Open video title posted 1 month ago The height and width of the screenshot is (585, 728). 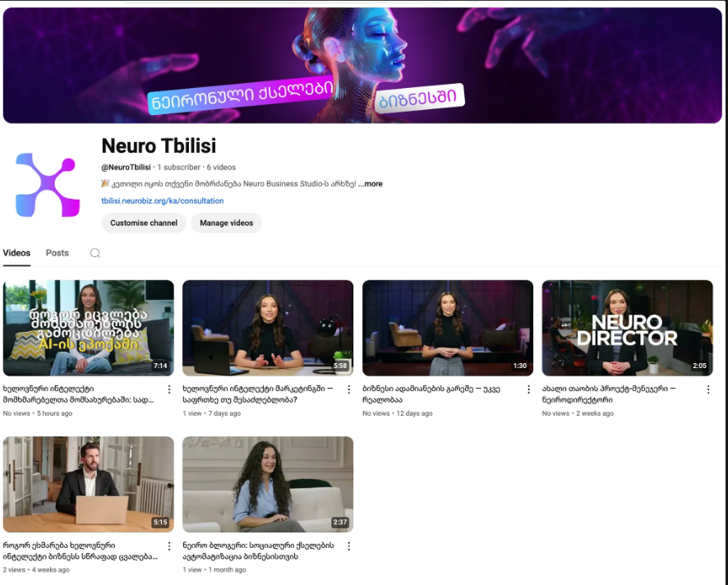pyautogui.click(x=258, y=550)
